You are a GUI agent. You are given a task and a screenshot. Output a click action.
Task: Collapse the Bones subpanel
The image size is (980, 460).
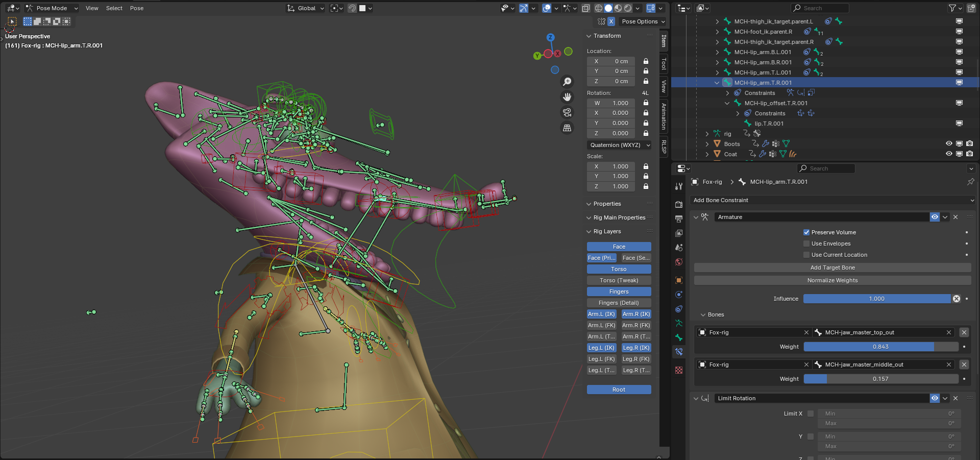click(x=703, y=314)
